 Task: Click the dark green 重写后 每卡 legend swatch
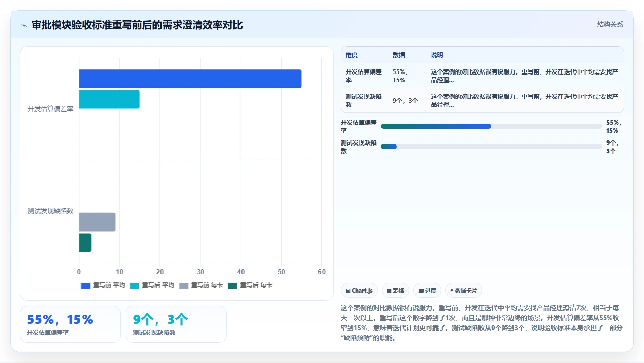[x=232, y=285]
